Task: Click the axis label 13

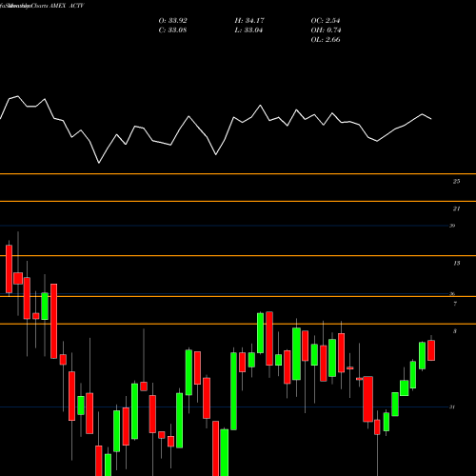Action: tap(457, 263)
